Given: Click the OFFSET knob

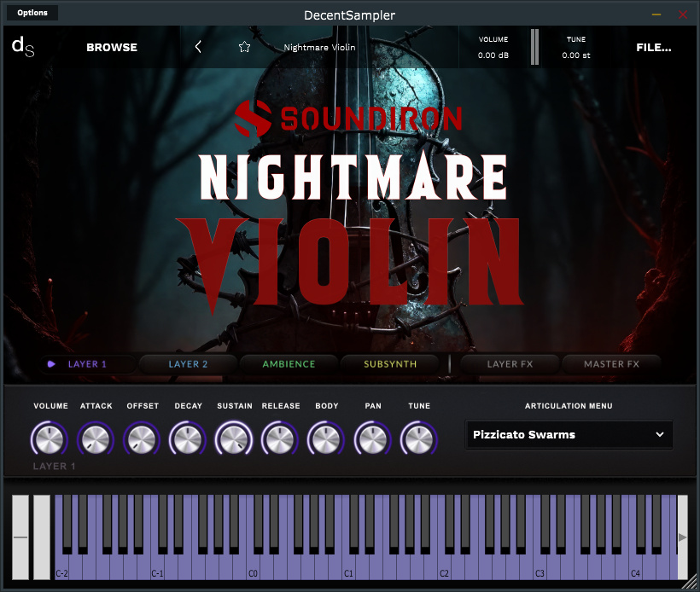Looking at the screenshot, I should [x=142, y=439].
